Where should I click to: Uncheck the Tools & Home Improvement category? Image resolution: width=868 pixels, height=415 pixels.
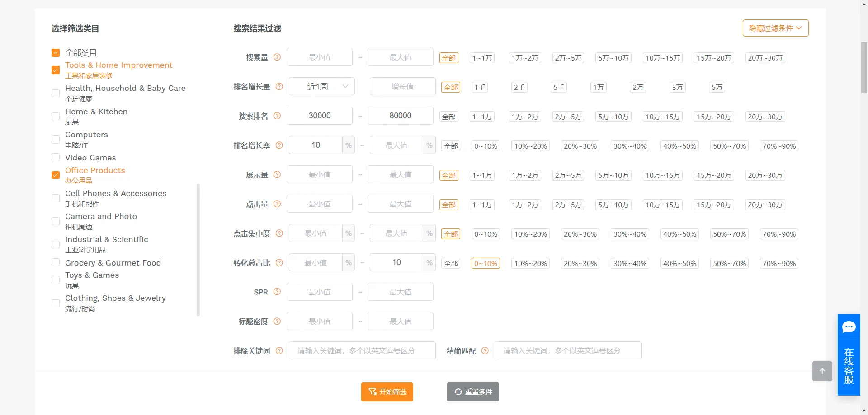(55, 70)
